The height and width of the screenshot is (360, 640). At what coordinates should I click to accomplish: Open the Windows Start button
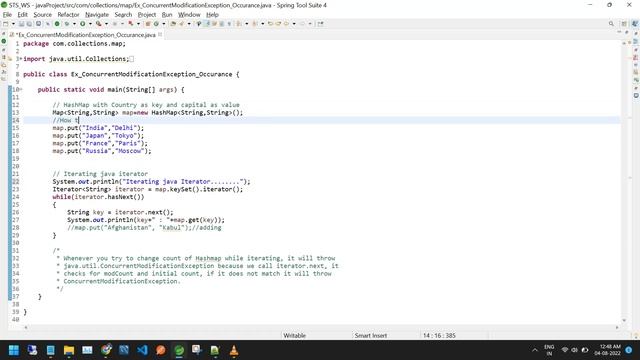(14, 350)
